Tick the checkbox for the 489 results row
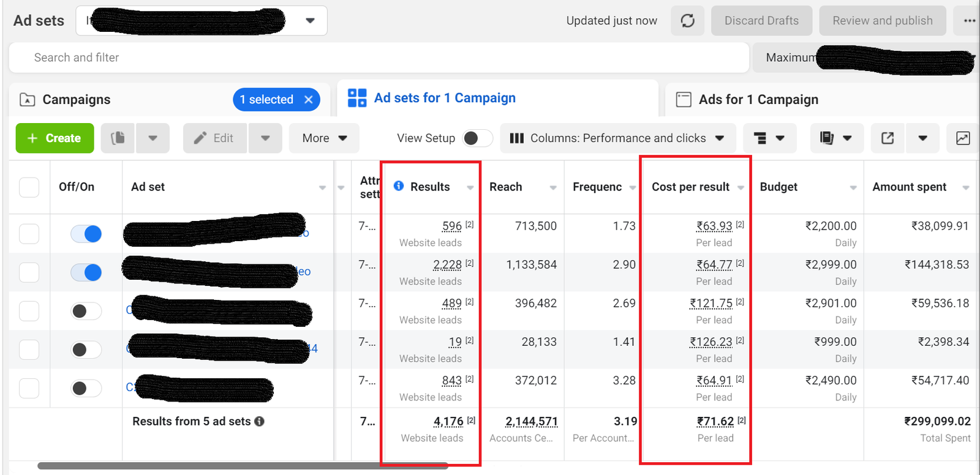This screenshot has height=475, width=980. coord(29,311)
